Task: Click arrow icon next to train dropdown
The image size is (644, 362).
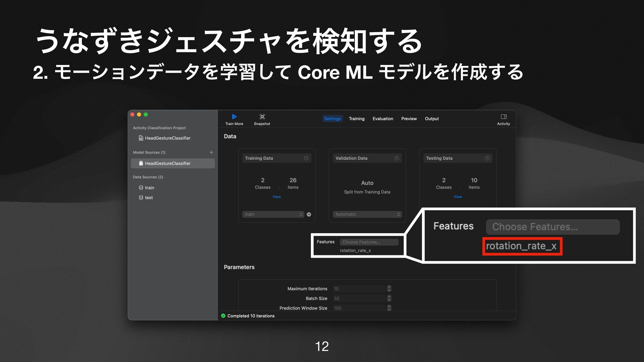Action: click(x=309, y=215)
